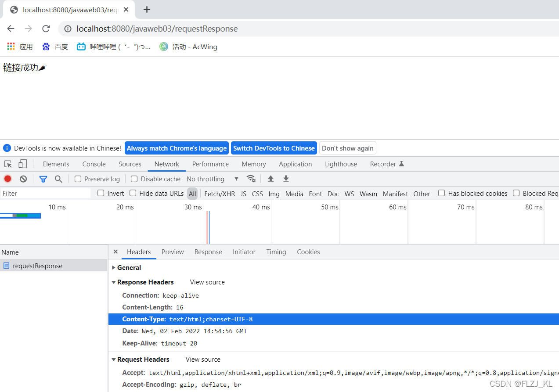The height and width of the screenshot is (392, 559).
Task: Filter by Font requests
Action: click(x=315, y=194)
